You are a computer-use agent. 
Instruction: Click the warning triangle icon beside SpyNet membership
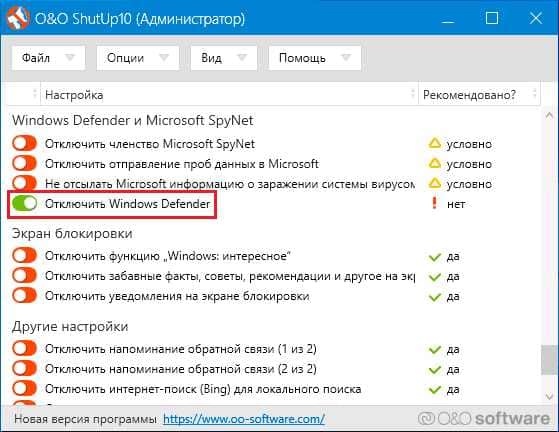[x=435, y=143]
